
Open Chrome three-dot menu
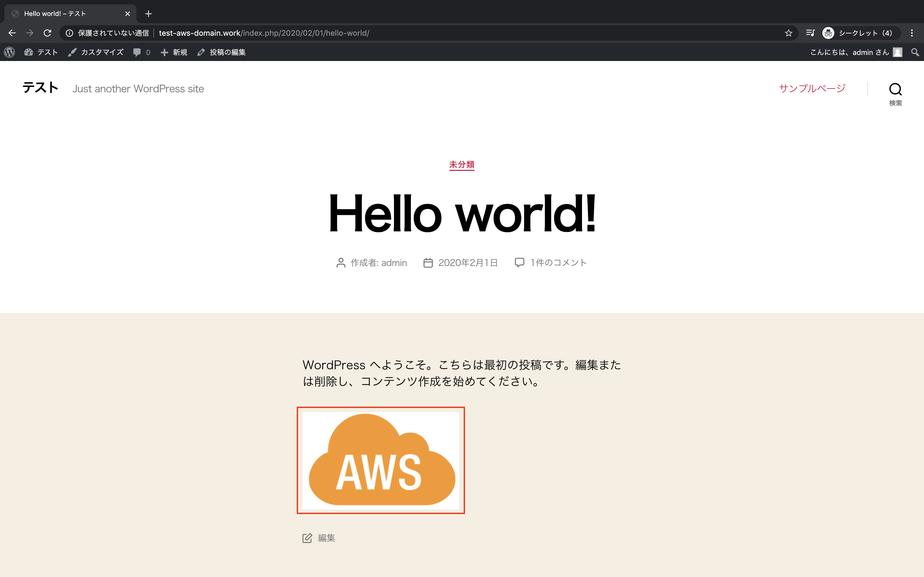pos(912,33)
